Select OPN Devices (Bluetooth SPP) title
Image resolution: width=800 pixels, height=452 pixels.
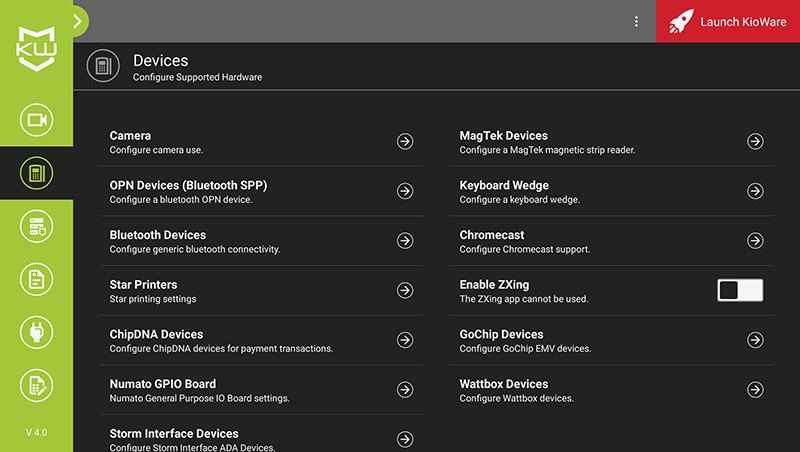[x=188, y=185]
